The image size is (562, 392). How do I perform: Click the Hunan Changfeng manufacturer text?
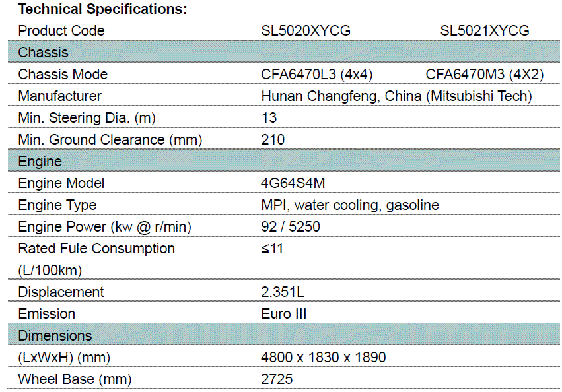point(396,96)
